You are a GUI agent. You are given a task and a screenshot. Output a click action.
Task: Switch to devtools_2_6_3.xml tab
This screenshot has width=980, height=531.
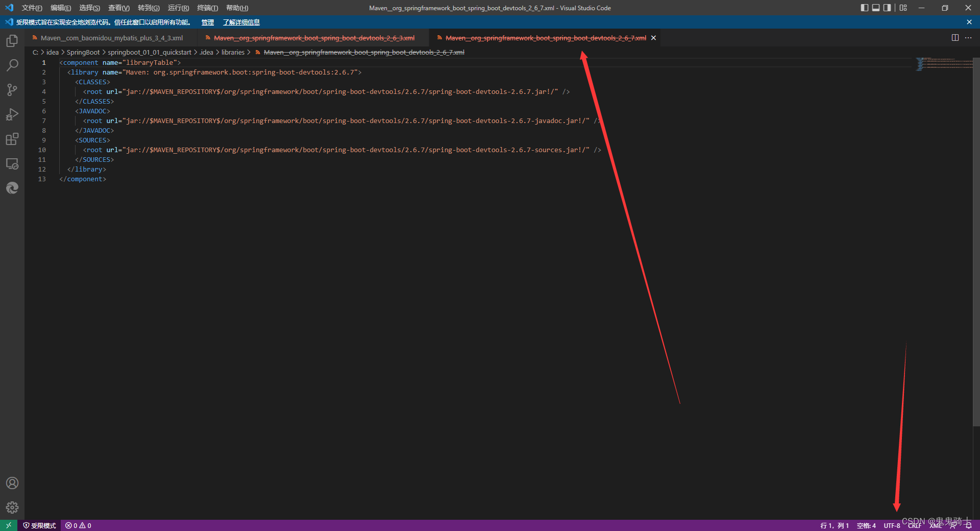click(314, 38)
